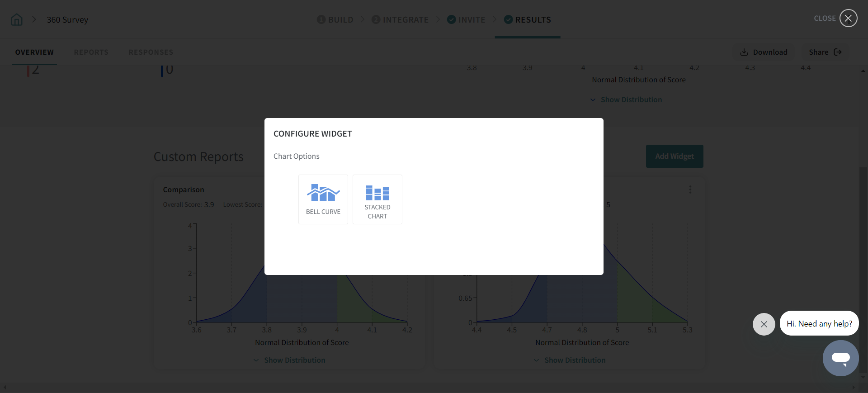Select the Bell Curve chart option
The height and width of the screenshot is (393, 868).
tap(323, 199)
